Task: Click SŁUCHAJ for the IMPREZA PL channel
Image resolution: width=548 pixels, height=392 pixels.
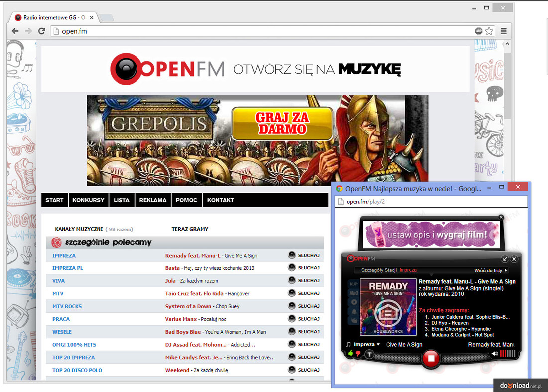Action: 304,267
